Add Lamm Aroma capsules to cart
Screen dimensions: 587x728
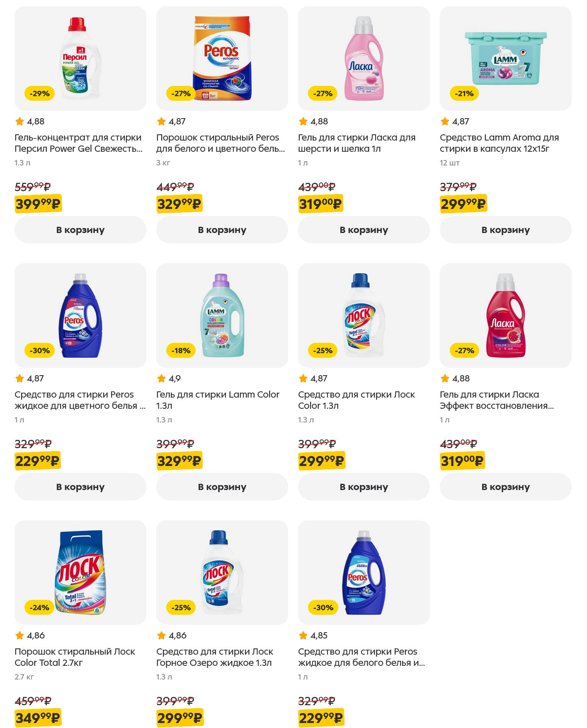[x=505, y=230]
